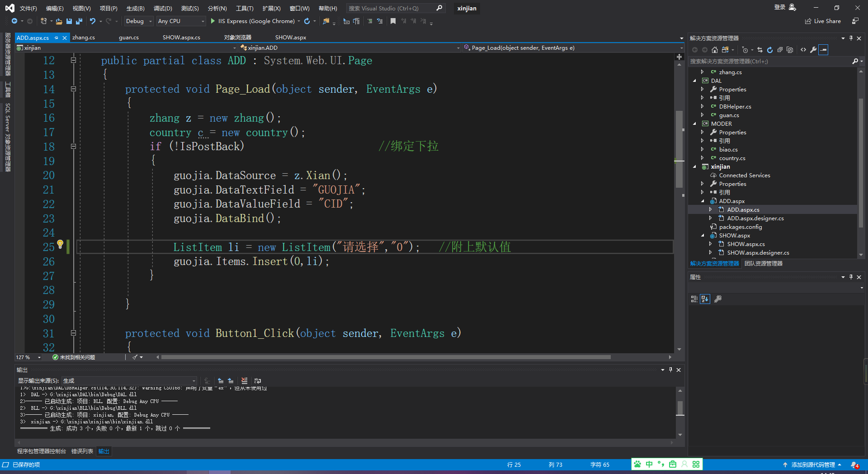This screenshot has height=474, width=868.
Task: Open the output source dropdown showing 生成
Action: (x=129, y=381)
